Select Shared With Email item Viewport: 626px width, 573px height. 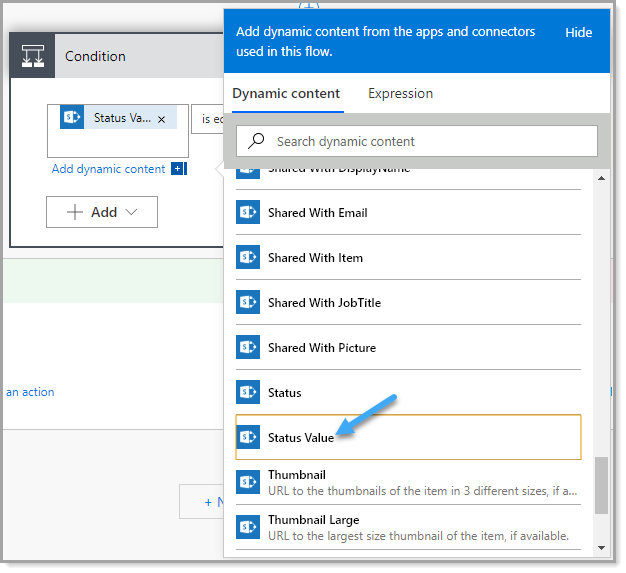click(408, 212)
